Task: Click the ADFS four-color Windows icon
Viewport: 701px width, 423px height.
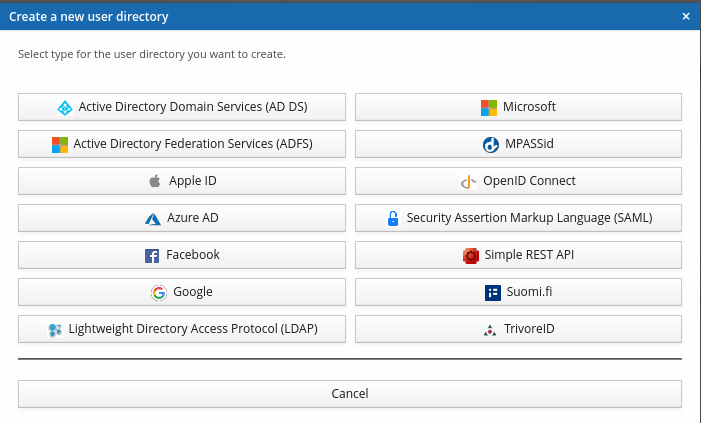Action: pyautogui.click(x=60, y=144)
